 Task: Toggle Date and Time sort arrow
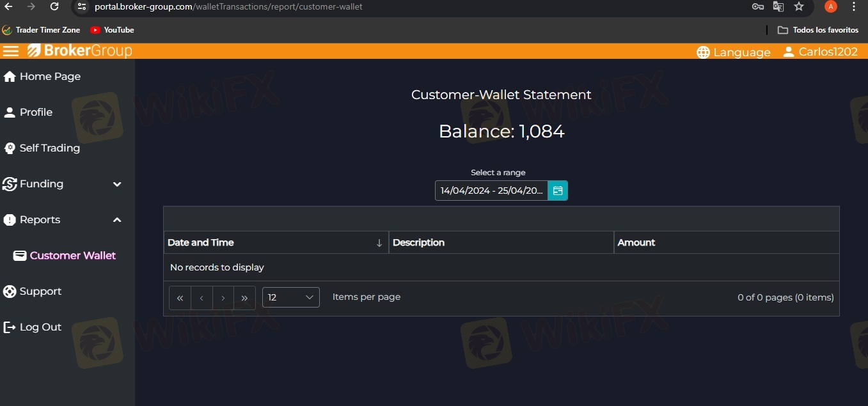[379, 243]
